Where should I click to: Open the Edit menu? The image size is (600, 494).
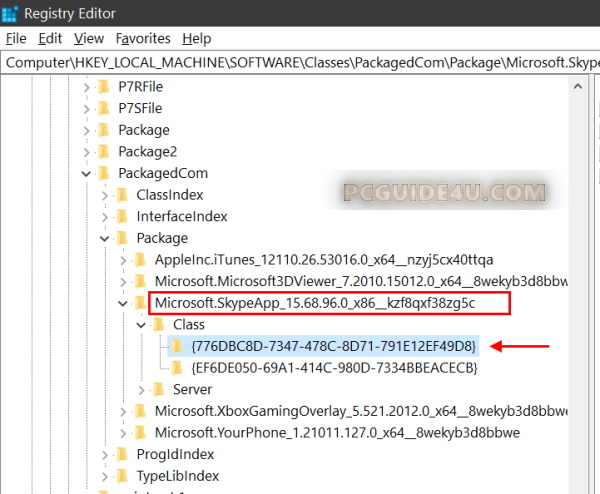tap(50, 38)
